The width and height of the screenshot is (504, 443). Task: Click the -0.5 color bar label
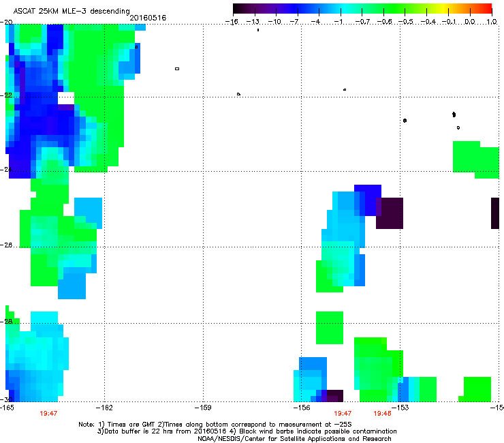(x=406, y=22)
